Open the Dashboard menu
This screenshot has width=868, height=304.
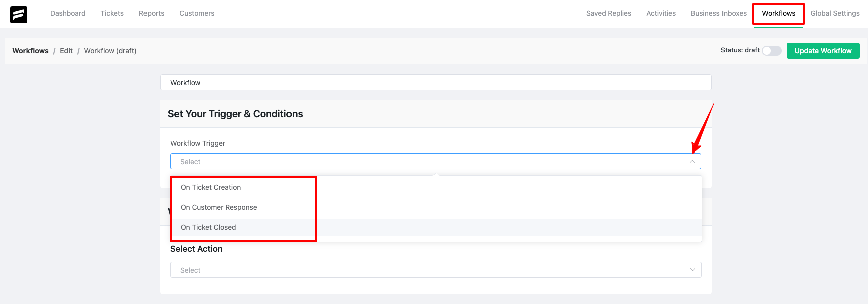coord(68,13)
